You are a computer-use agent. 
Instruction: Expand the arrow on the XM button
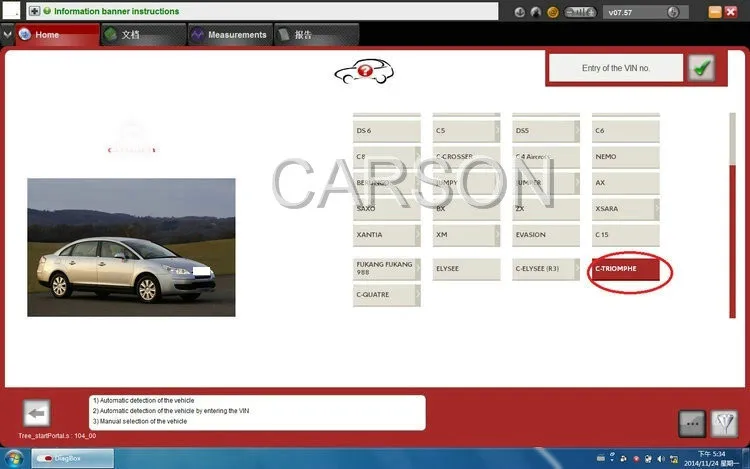click(x=497, y=235)
